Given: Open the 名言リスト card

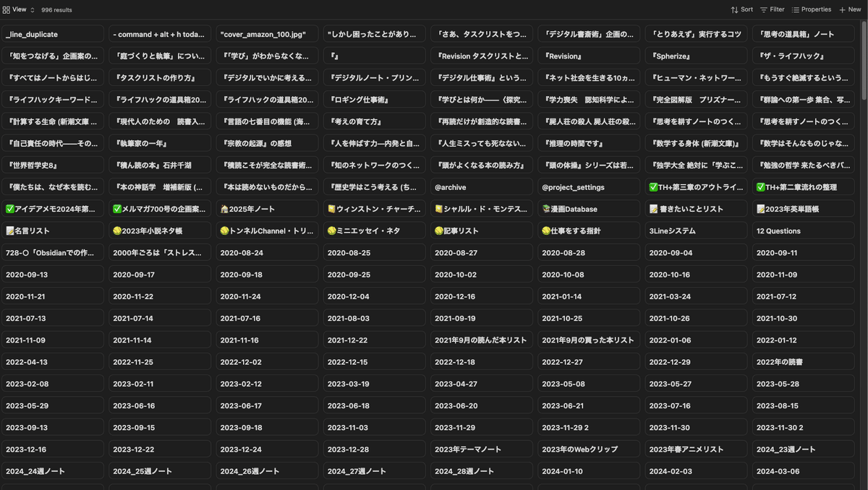Looking at the screenshot, I should 52,231.
